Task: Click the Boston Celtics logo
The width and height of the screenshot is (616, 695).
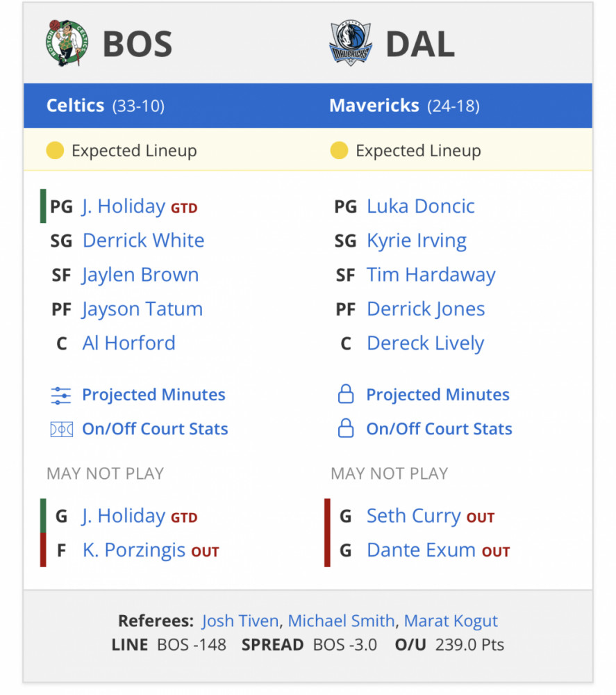Action: [x=67, y=43]
